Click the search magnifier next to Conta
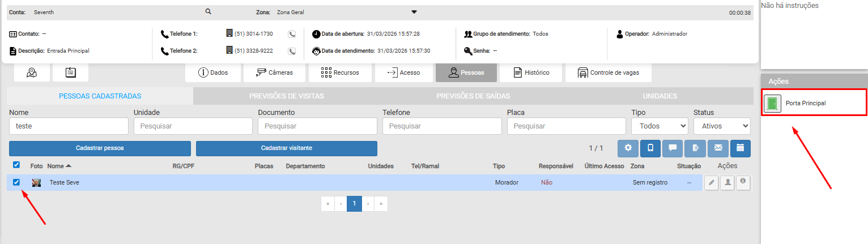868x244 pixels. click(208, 12)
